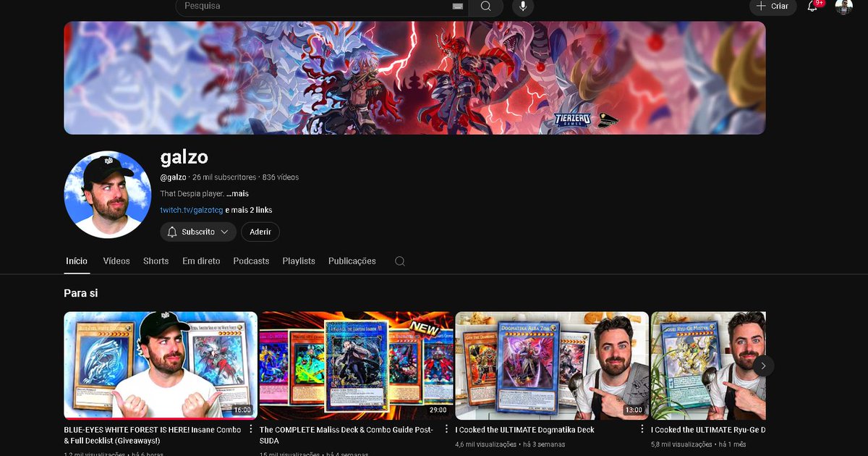Viewport: 868px width, 456px height.
Task: Open the on-screen keyboard icon in search
Action: click(457, 6)
